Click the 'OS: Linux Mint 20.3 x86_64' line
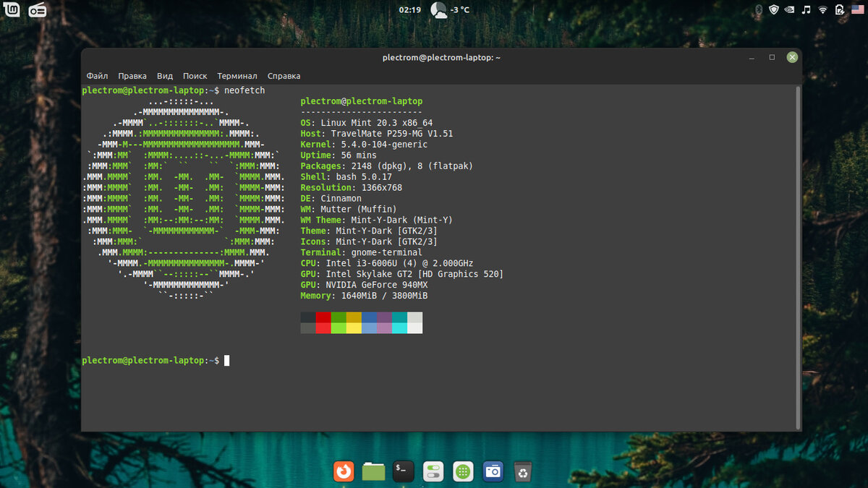The height and width of the screenshot is (488, 868). 367,123
